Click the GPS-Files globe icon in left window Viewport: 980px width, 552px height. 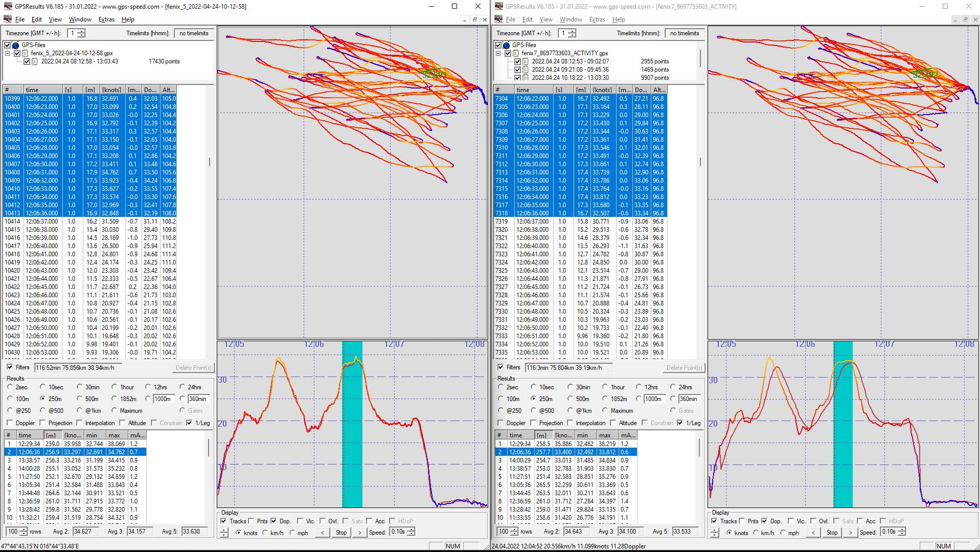click(15, 45)
